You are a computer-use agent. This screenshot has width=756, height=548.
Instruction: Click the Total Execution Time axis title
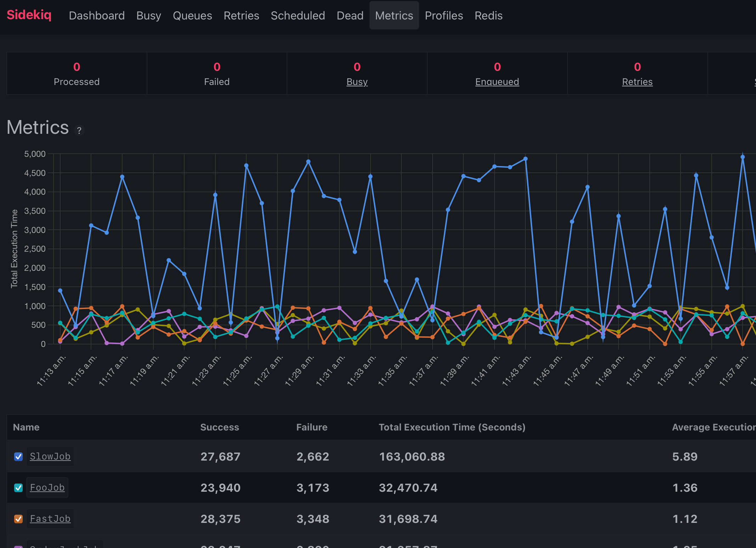click(x=14, y=249)
